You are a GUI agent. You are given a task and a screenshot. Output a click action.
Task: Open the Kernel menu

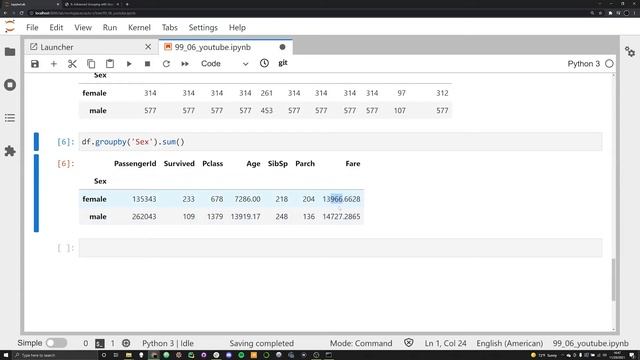(x=139, y=27)
